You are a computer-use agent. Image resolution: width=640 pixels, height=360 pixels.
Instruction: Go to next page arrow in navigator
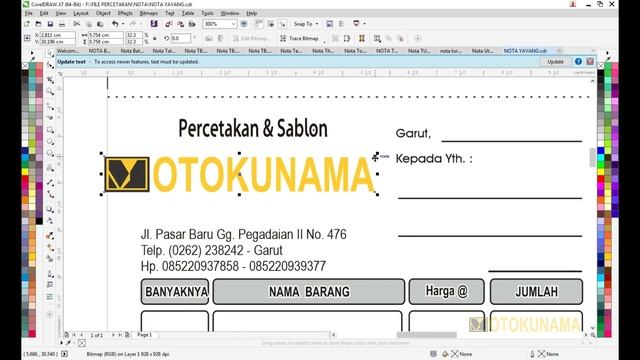113,335
